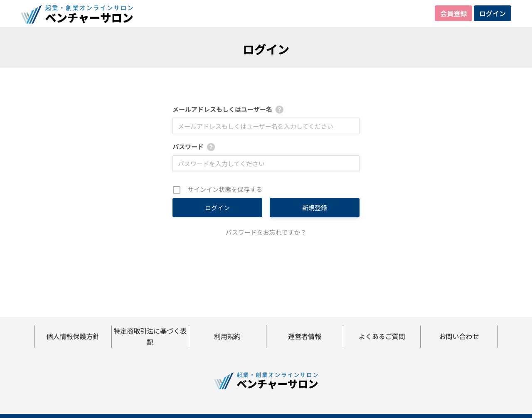The width and height of the screenshot is (532, 418).
Task: Enable サインイン状態を保存する checkbox
Action: [x=177, y=189]
